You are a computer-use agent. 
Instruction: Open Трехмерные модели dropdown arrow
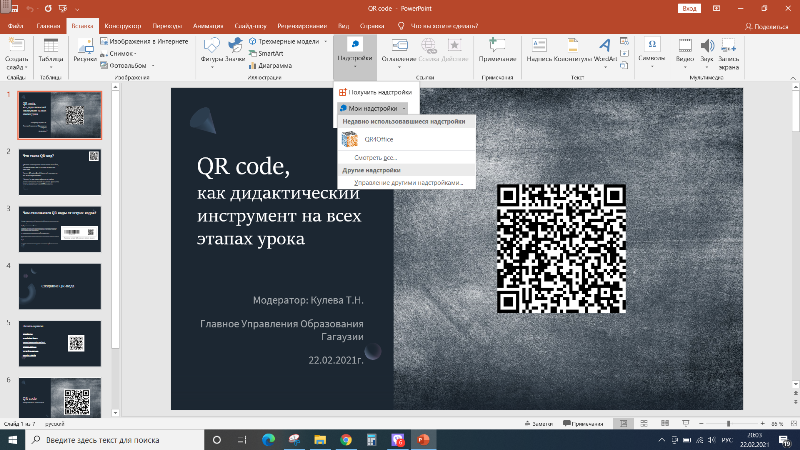[326, 41]
